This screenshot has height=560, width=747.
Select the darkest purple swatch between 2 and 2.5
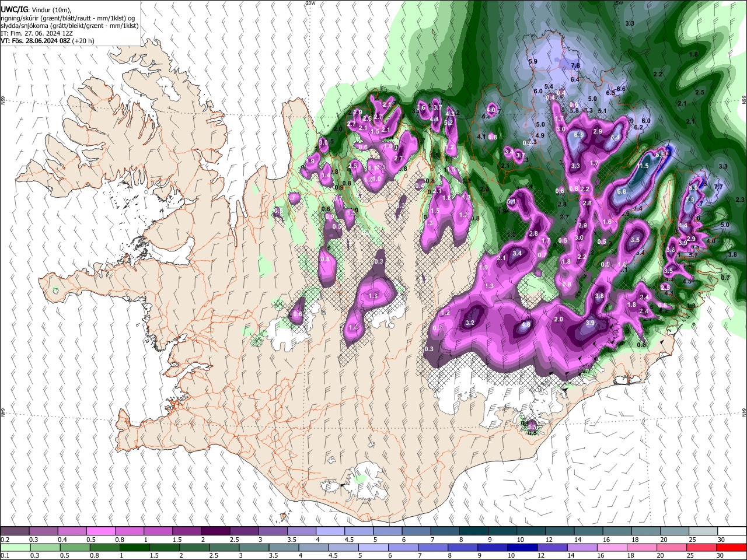click(215, 531)
